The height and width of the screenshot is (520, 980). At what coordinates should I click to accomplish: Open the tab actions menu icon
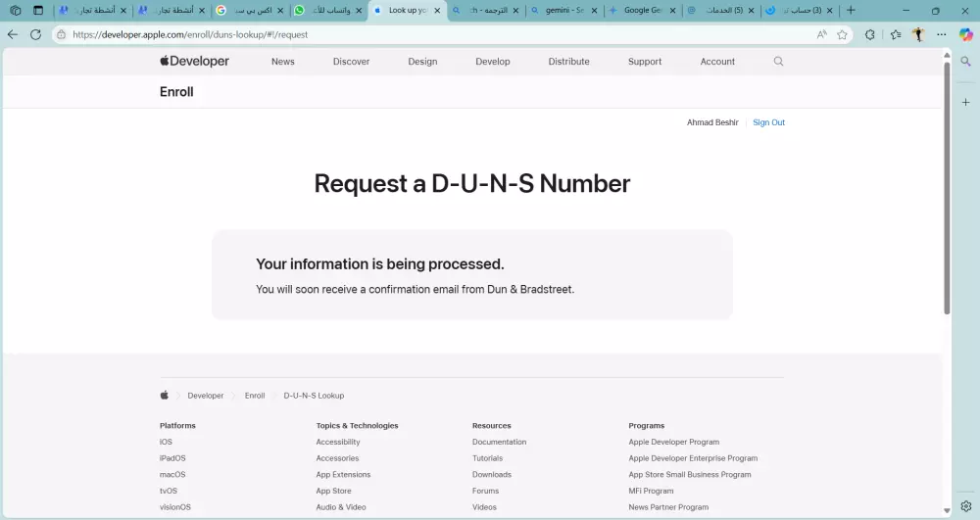coord(38,10)
